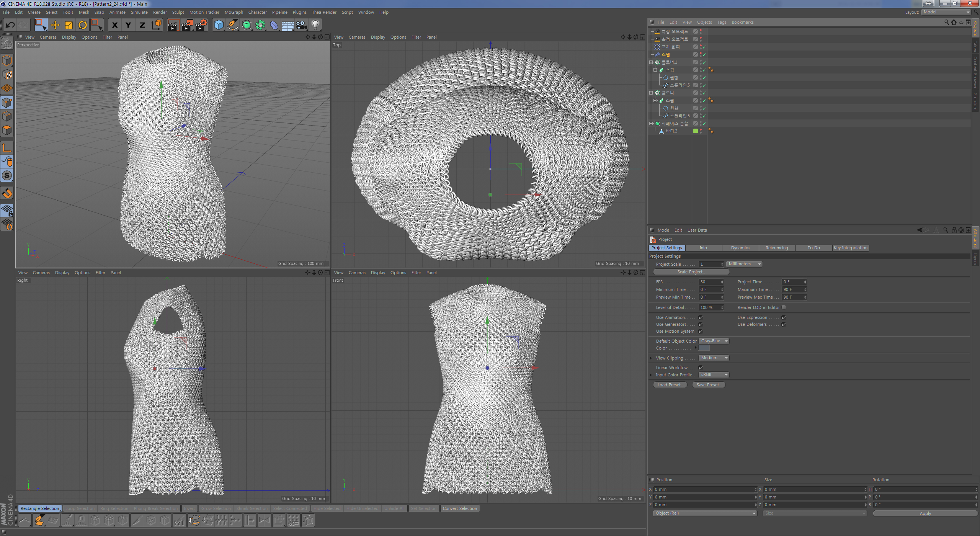The height and width of the screenshot is (536, 980).
Task: Open Input Color Profile sRGB dropdown
Action: pyautogui.click(x=714, y=375)
